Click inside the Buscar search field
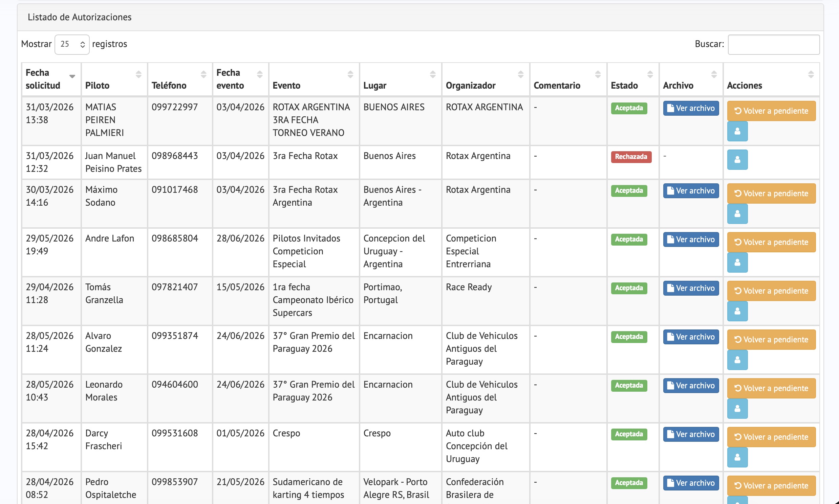The width and height of the screenshot is (839, 504). tap(773, 44)
